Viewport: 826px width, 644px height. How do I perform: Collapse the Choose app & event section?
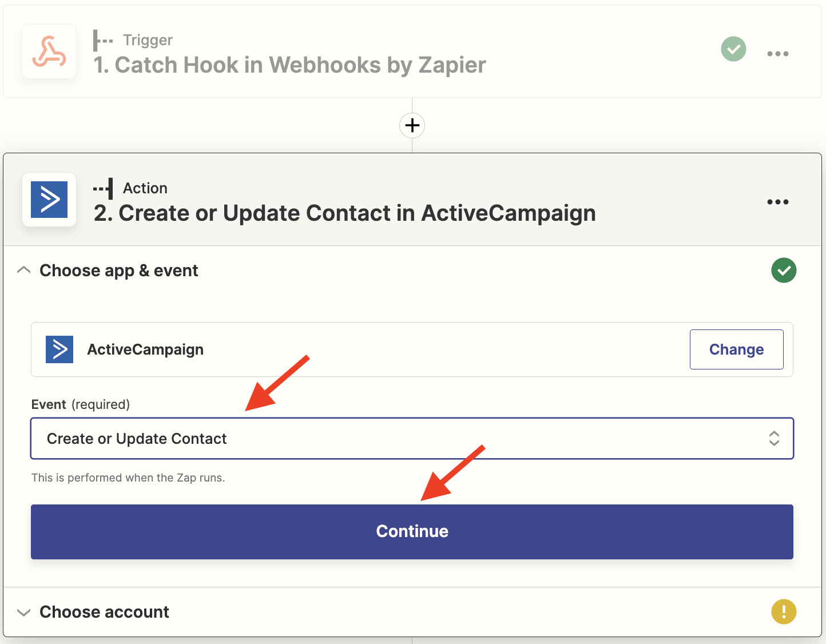point(24,270)
